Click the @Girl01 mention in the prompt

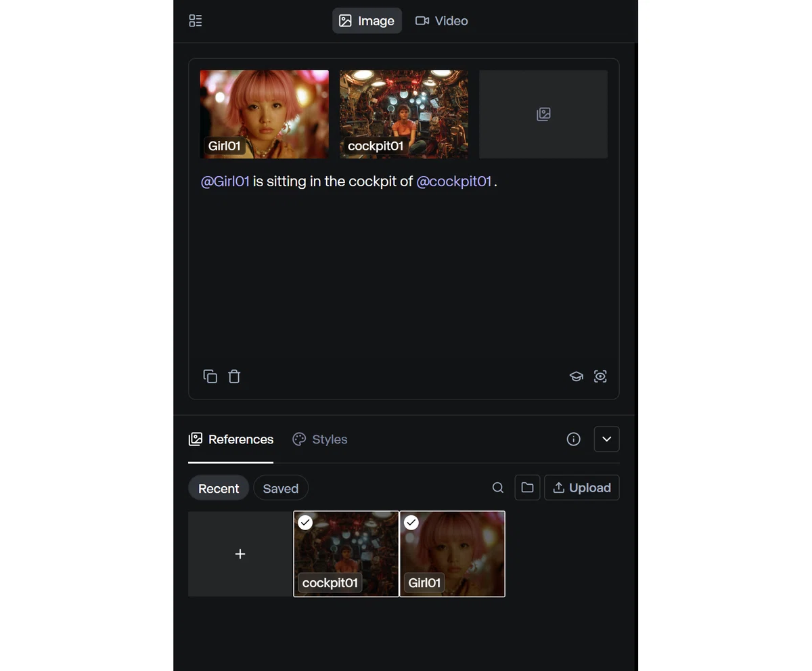[x=225, y=181]
